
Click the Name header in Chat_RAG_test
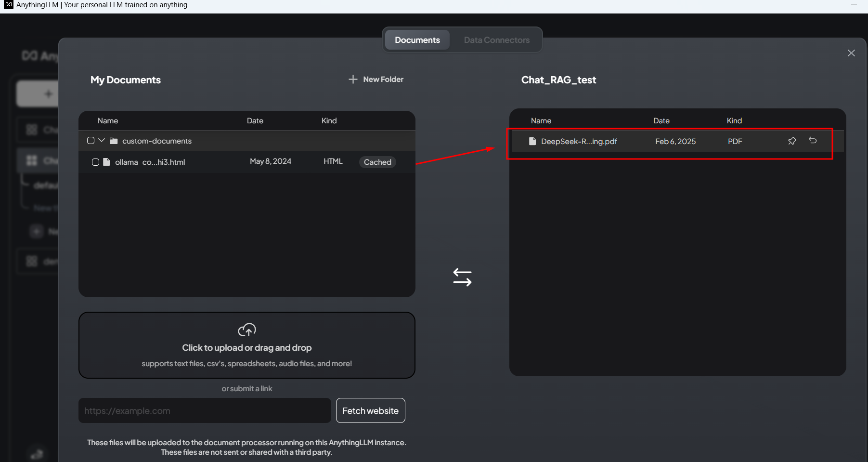click(541, 120)
